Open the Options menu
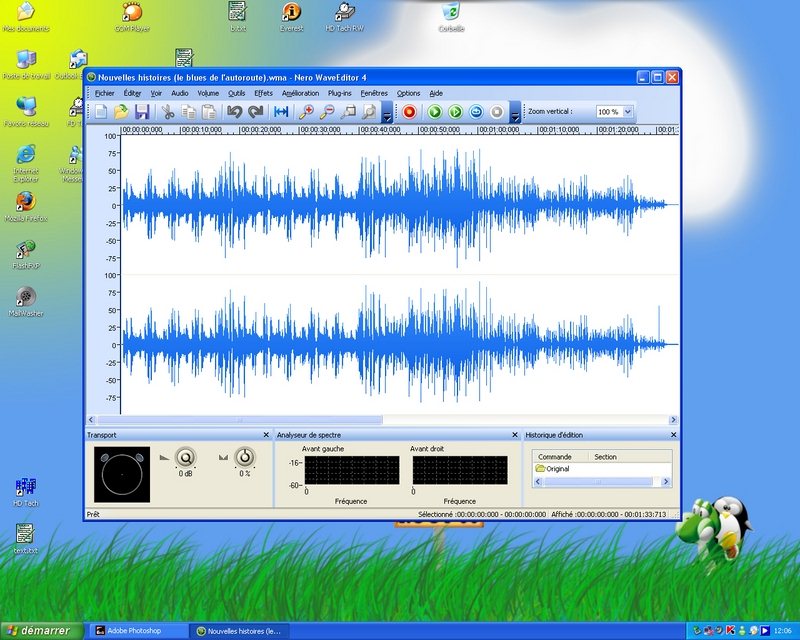 408,93
